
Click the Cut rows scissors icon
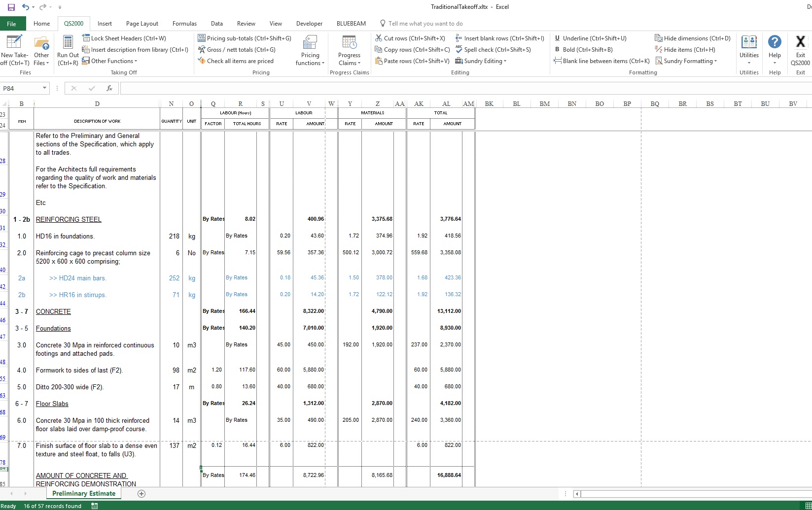pyautogui.click(x=379, y=38)
